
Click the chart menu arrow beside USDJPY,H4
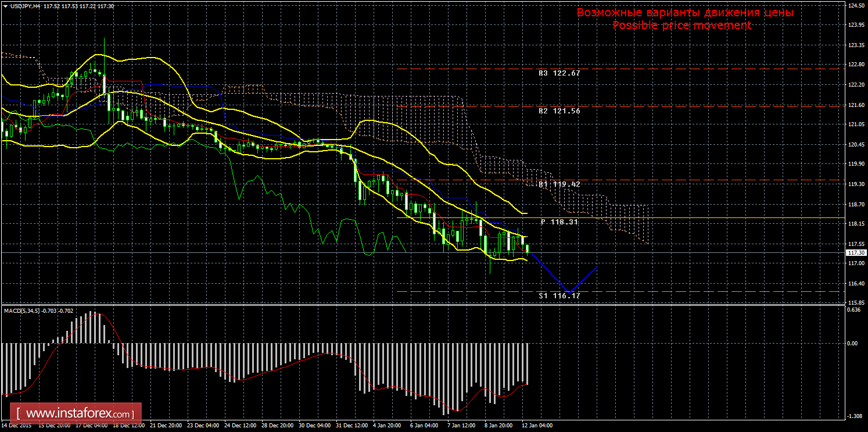point(5,5)
